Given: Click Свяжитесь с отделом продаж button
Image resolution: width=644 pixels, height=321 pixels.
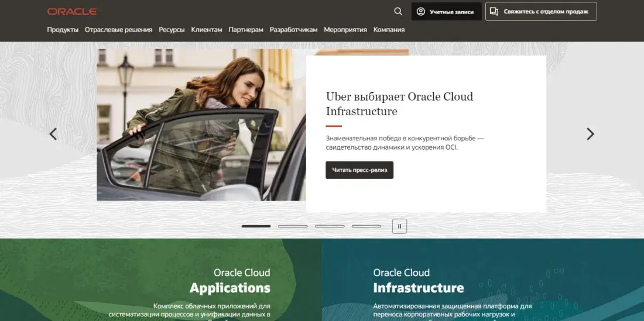Looking at the screenshot, I should pyautogui.click(x=541, y=12).
